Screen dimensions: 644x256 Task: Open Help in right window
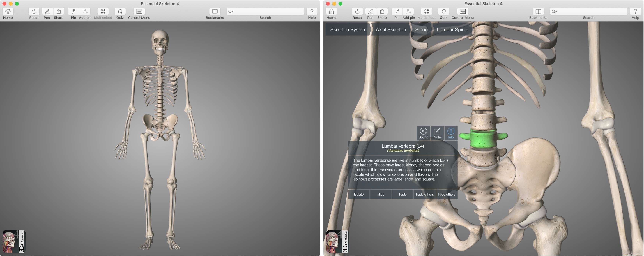click(x=635, y=11)
